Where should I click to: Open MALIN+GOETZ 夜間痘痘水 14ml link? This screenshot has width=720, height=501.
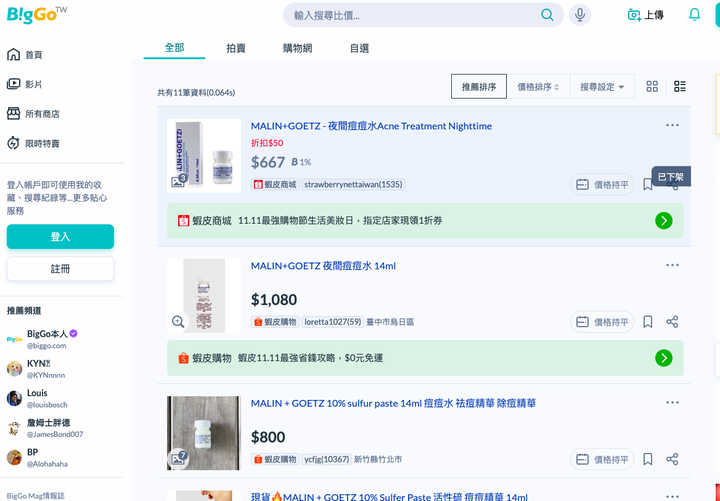[323, 266]
